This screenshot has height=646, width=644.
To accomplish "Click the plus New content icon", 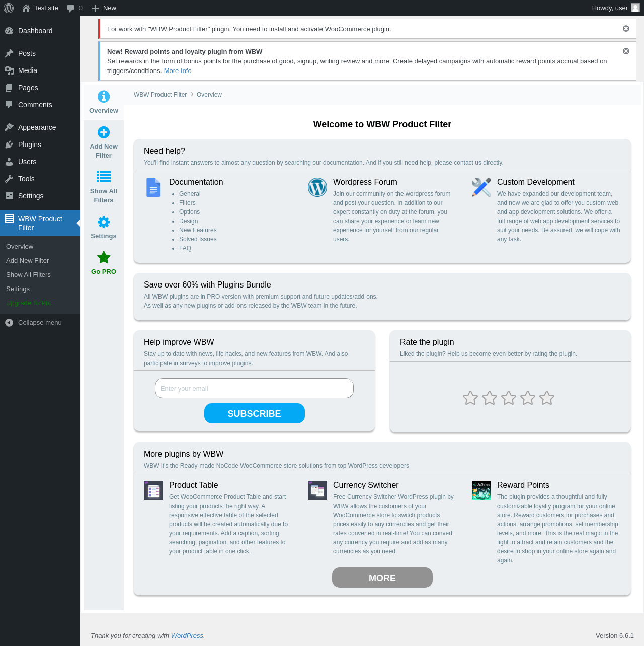I will pyautogui.click(x=95, y=8).
